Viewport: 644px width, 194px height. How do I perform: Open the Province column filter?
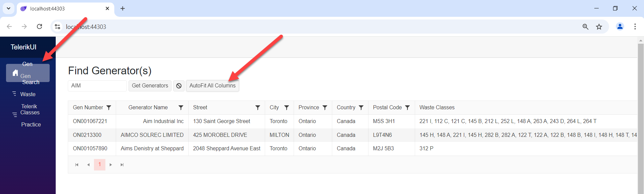325,108
